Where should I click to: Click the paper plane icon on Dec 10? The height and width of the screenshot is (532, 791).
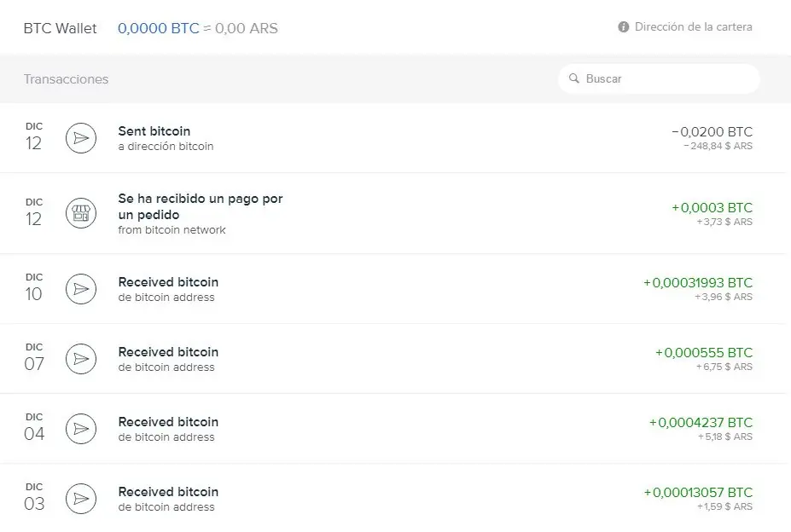[81, 289]
